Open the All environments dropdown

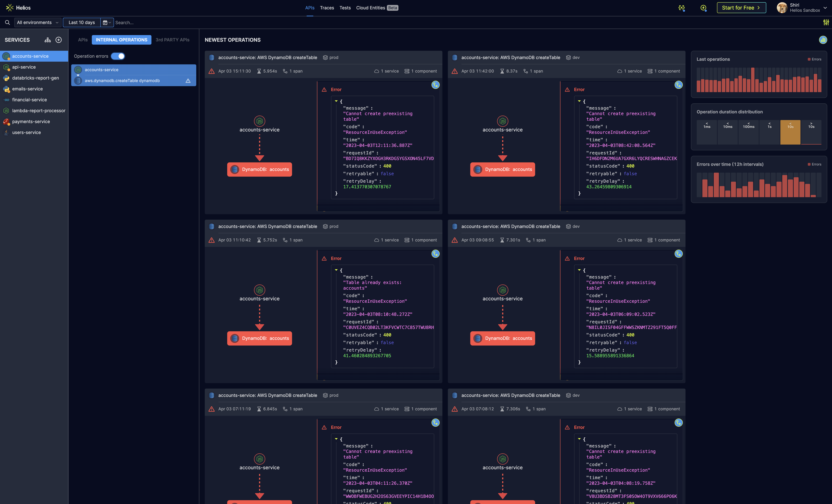pyautogui.click(x=38, y=22)
